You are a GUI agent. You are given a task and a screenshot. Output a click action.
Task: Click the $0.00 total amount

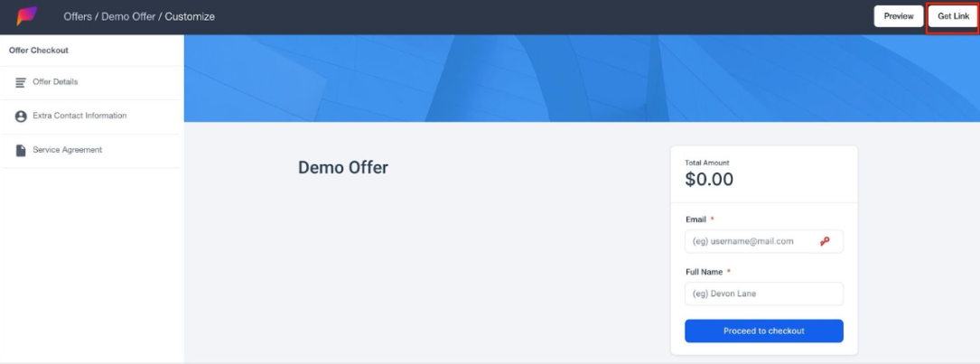tap(709, 180)
